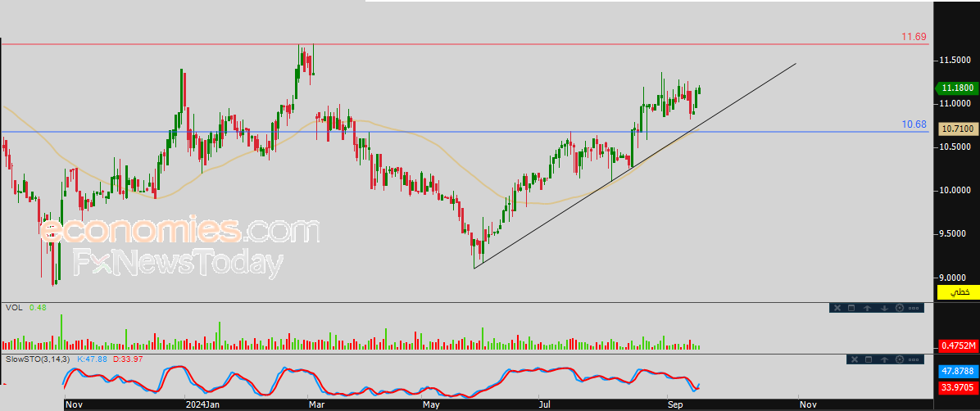Open SlowSTO indicator settings gear
Viewport: 980px width, 411px height.
900,359
